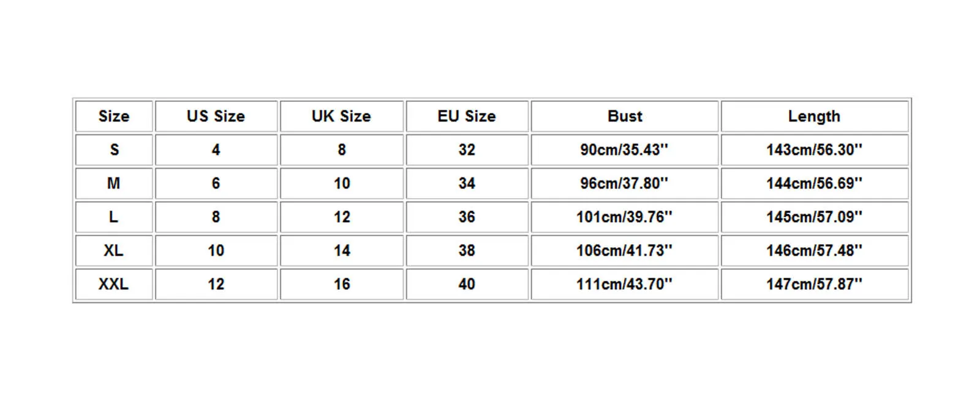Click the 'Length' column header

point(814,117)
